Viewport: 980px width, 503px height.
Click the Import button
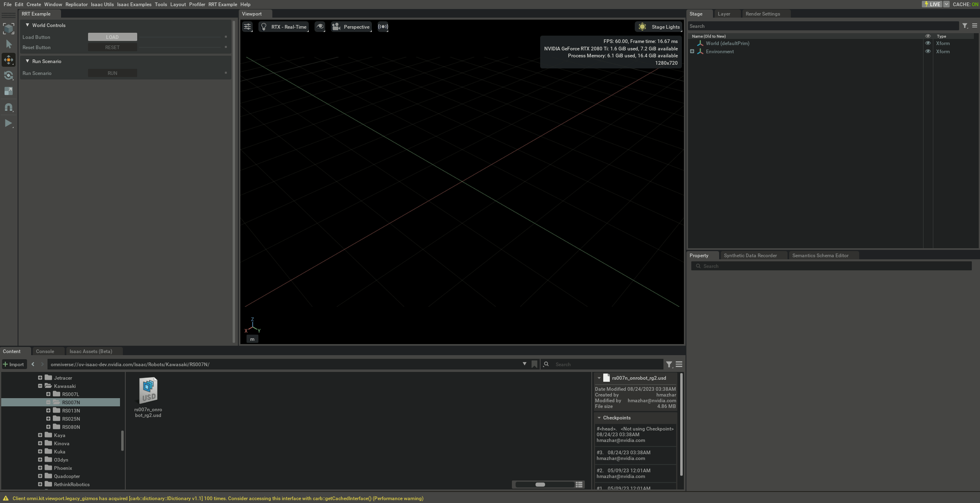click(x=14, y=364)
